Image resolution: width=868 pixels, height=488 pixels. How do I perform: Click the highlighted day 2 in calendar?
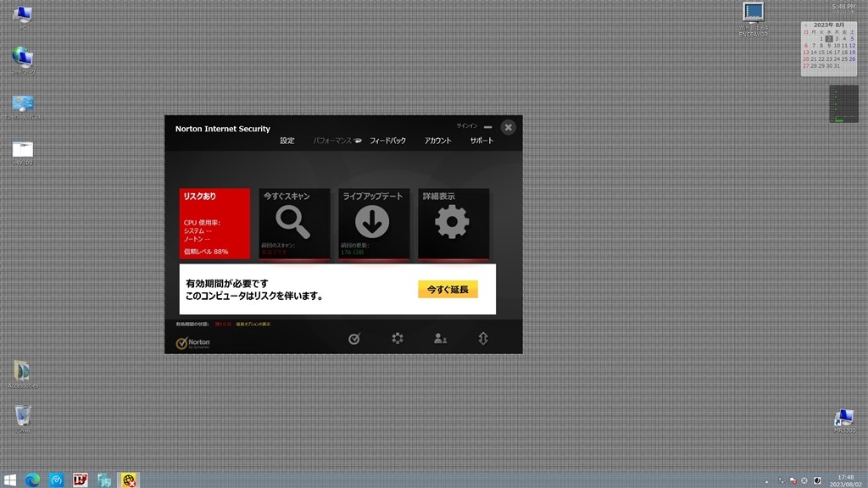pos(829,39)
